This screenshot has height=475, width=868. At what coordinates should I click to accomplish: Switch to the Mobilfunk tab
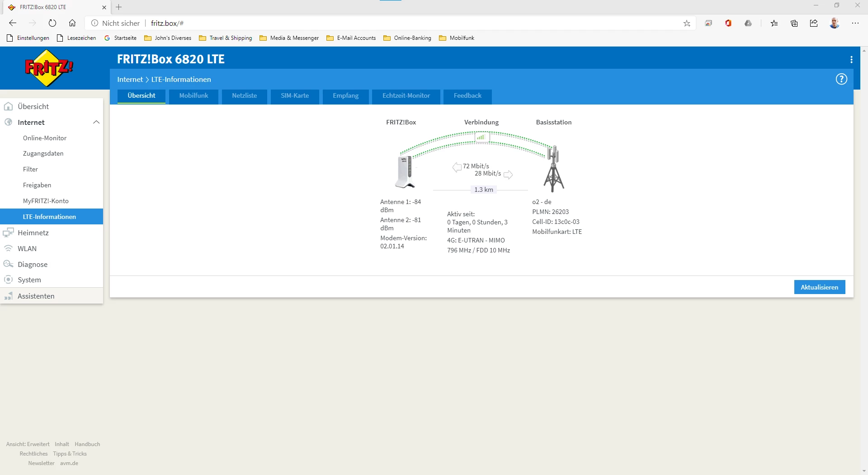(194, 96)
